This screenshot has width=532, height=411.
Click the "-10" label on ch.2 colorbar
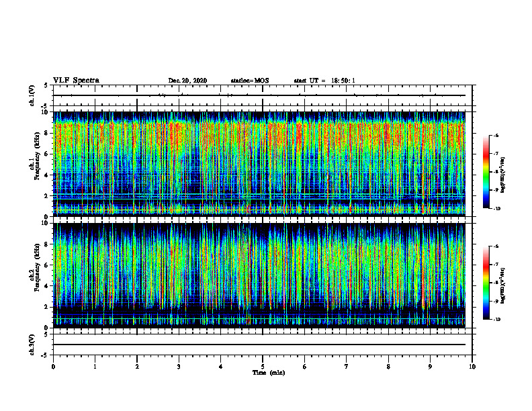[x=496, y=320]
